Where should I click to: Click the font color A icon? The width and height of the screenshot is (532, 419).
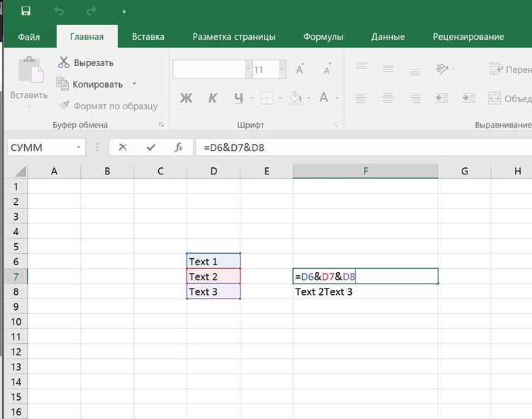tap(323, 98)
